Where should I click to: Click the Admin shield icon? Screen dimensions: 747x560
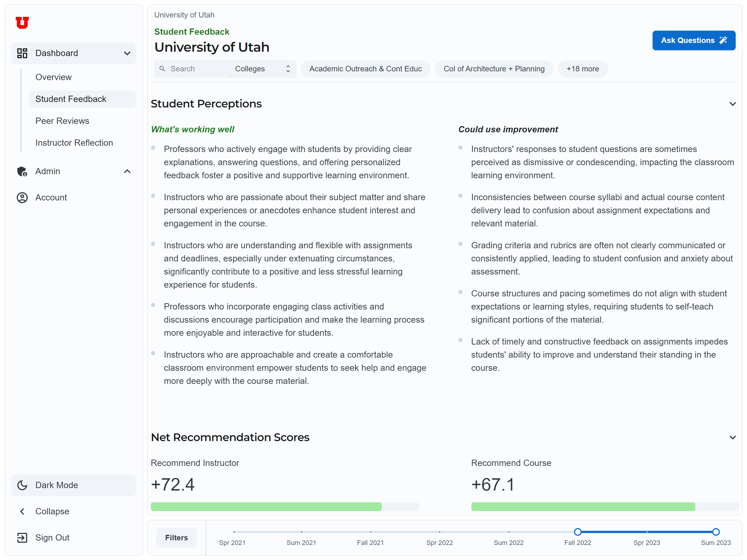(x=22, y=171)
